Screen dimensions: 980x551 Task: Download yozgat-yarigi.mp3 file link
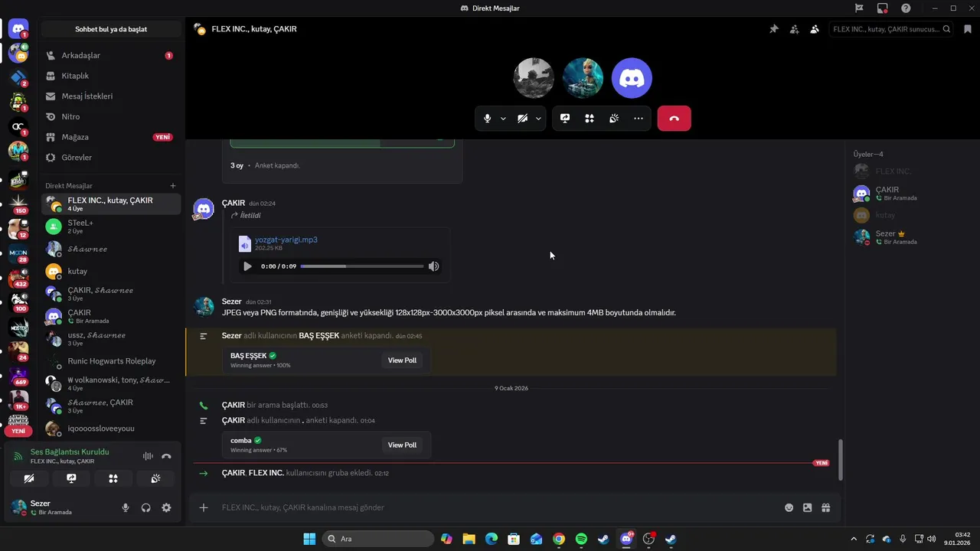286,240
